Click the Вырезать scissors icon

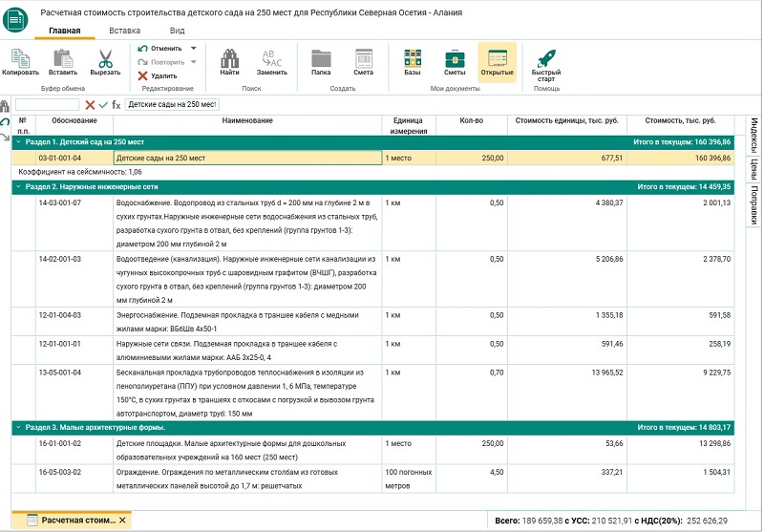pos(105,59)
